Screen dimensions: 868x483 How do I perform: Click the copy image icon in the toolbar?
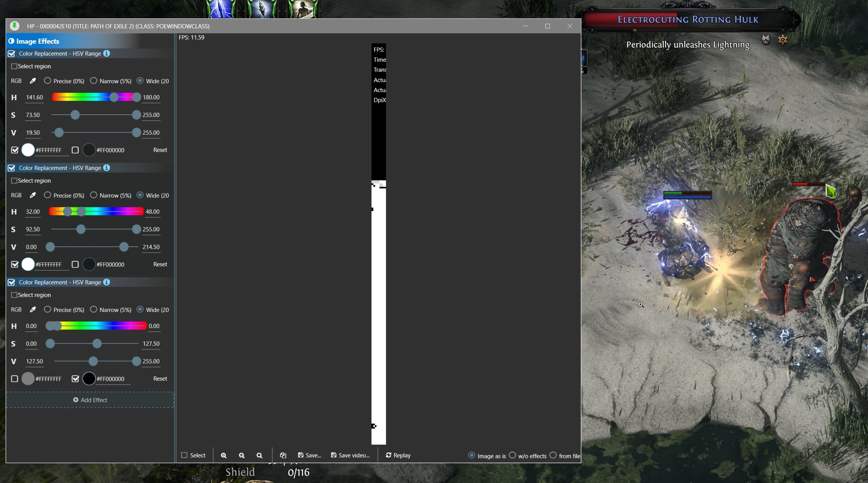[x=283, y=455]
